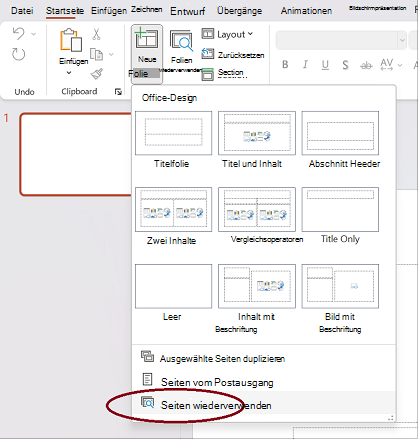Switch to the Einfügen ribbon tab
This screenshot has height=439, width=418.
pos(109,11)
